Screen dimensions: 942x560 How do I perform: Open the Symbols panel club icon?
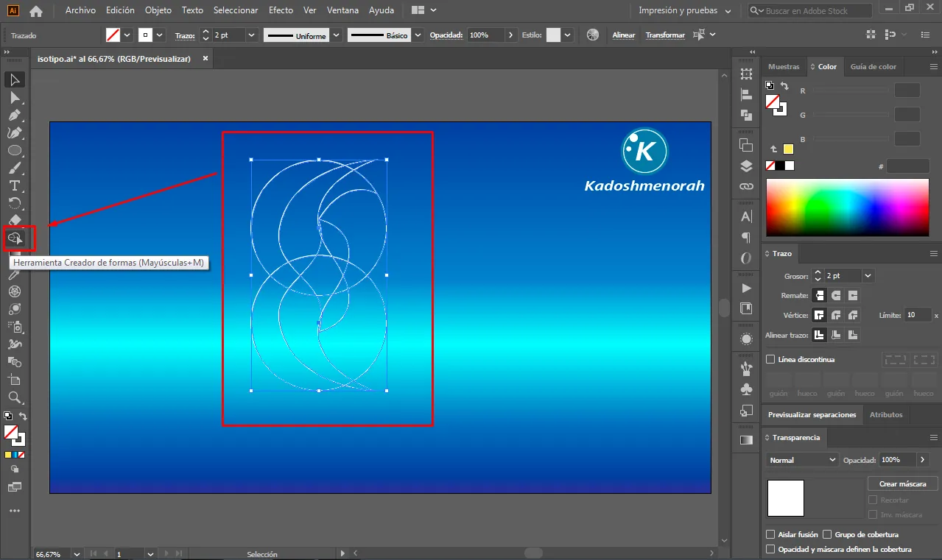tap(746, 389)
